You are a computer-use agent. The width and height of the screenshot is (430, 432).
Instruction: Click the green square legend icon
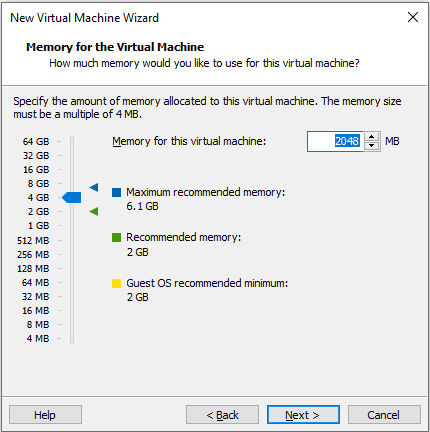click(116, 238)
